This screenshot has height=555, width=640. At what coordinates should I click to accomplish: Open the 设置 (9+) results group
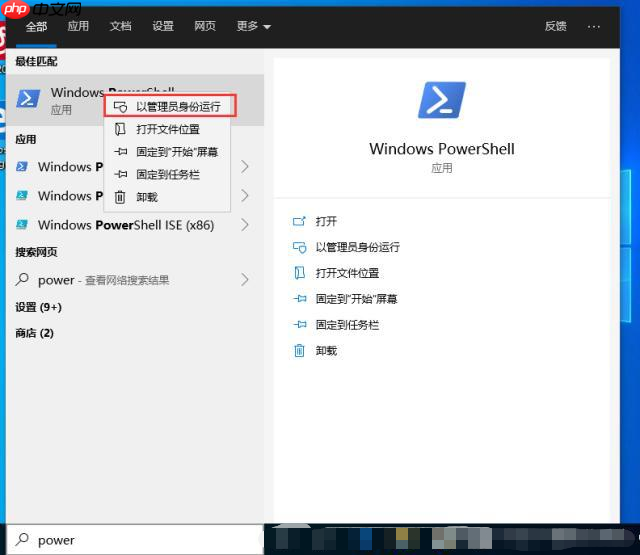(x=38, y=307)
